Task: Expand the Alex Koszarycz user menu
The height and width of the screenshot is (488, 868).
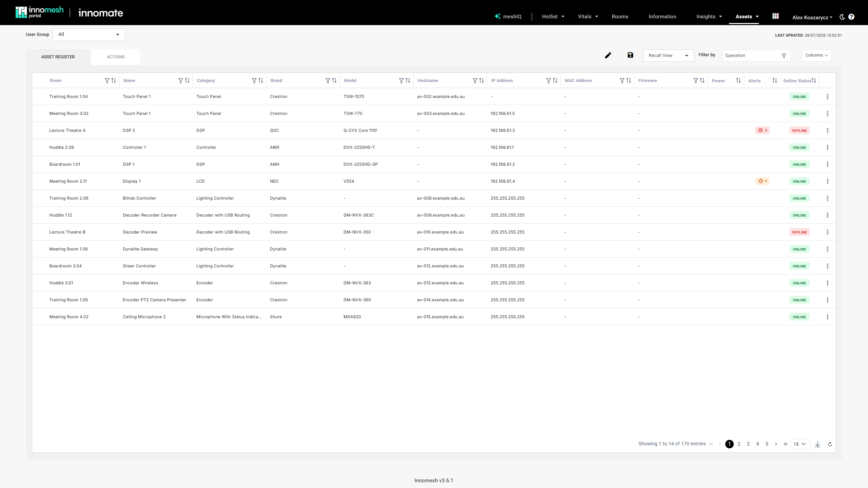Action: (812, 17)
